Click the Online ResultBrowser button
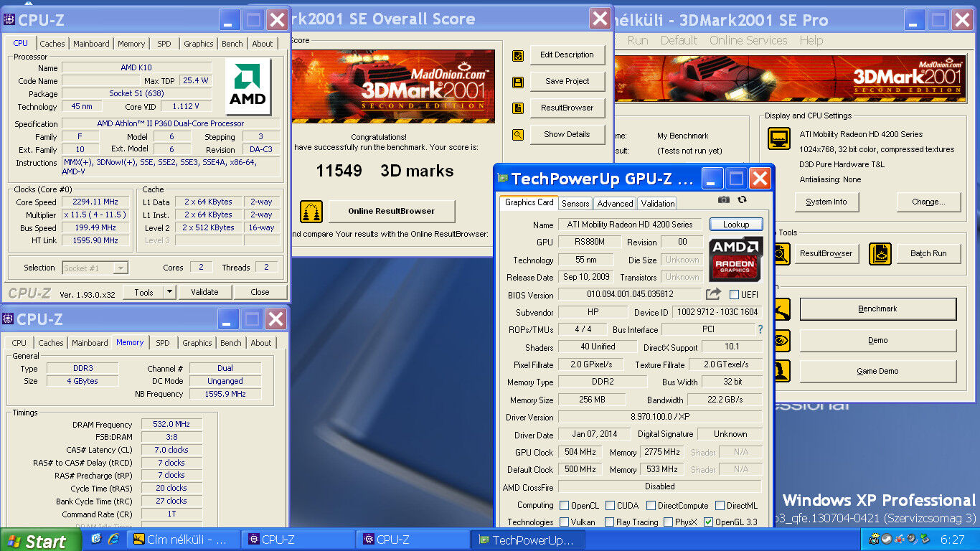 tap(392, 212)
